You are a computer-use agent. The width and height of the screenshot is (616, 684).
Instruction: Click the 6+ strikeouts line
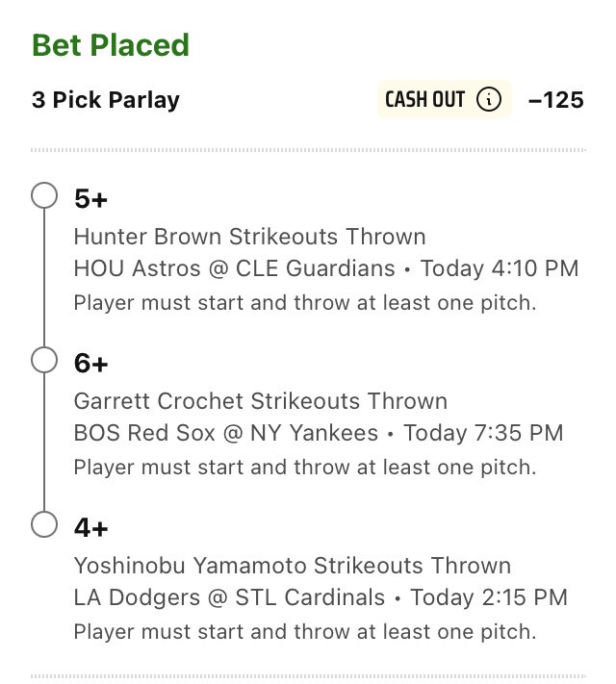click(x=90, y=364)
